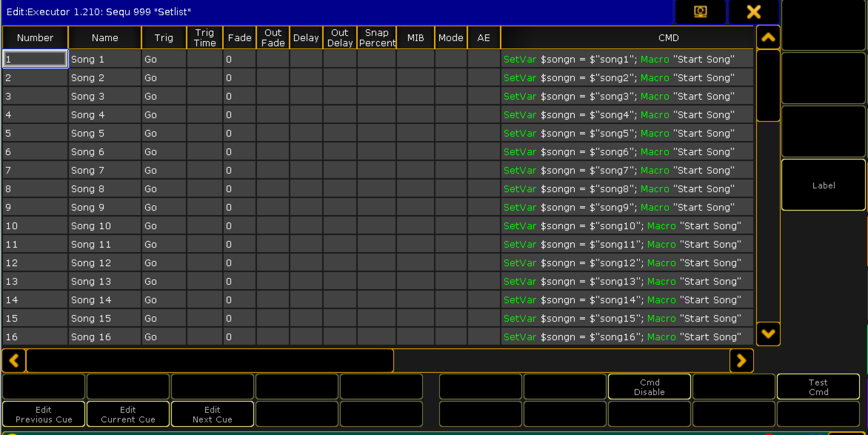Click the Name column header
This screenshot has width=868, height=435.
coord(105,38)
